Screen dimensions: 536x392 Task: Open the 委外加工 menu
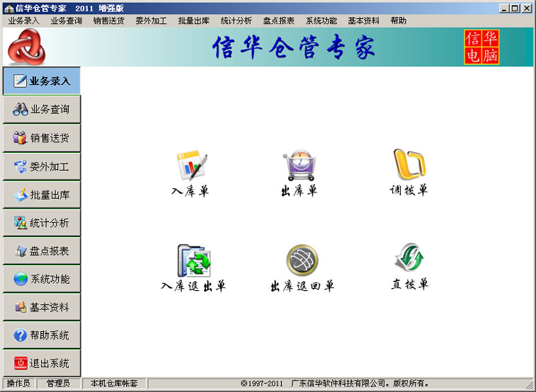click(x=151, y=21)
